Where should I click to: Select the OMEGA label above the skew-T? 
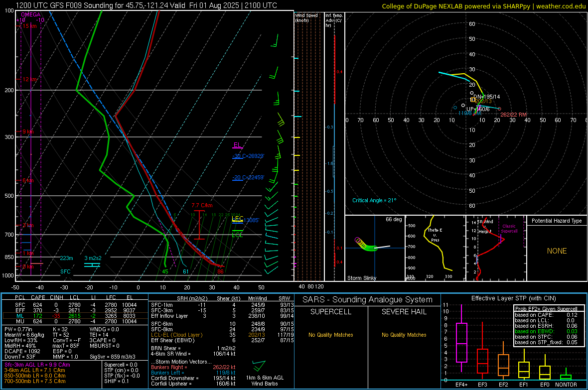31,14
